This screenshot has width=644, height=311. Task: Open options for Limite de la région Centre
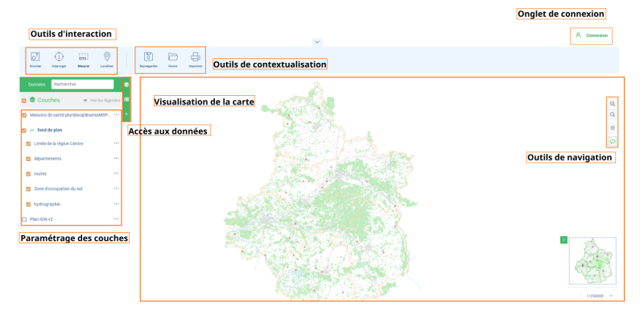click(x=117, y=143)
